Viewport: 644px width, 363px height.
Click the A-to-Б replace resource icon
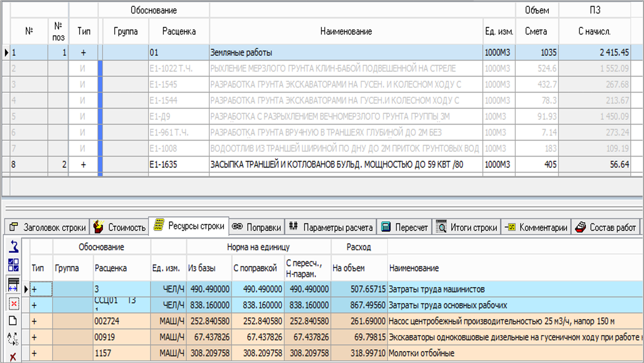point(13,339)
